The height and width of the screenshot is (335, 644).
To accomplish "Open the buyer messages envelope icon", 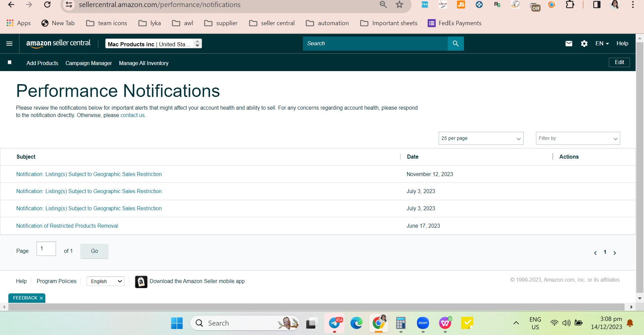I will point(569,44).
